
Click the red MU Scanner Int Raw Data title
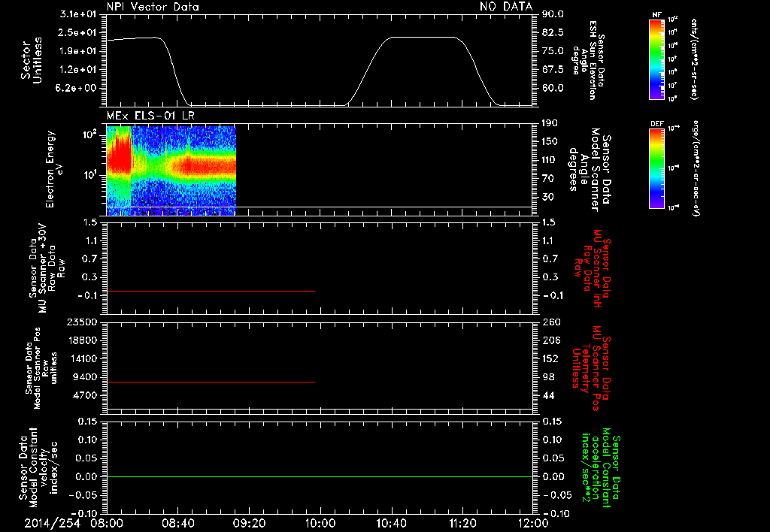593,268
